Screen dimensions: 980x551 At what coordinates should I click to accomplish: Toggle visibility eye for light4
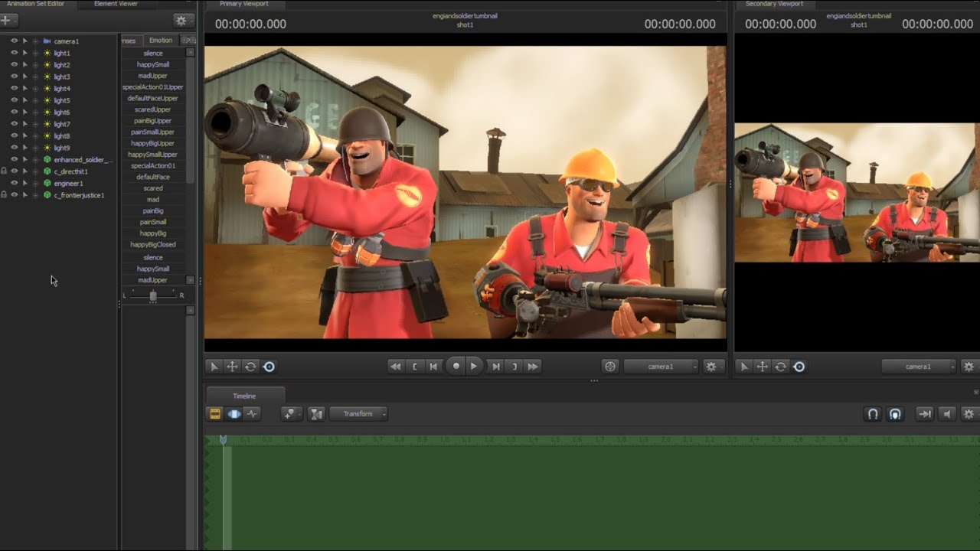[14, 89]
